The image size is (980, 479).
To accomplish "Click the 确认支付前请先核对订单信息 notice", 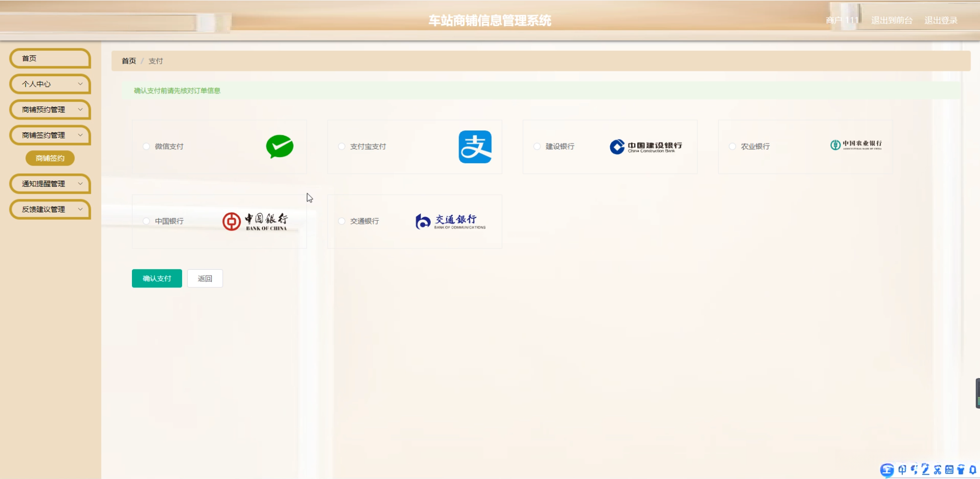I will [177, 91].
